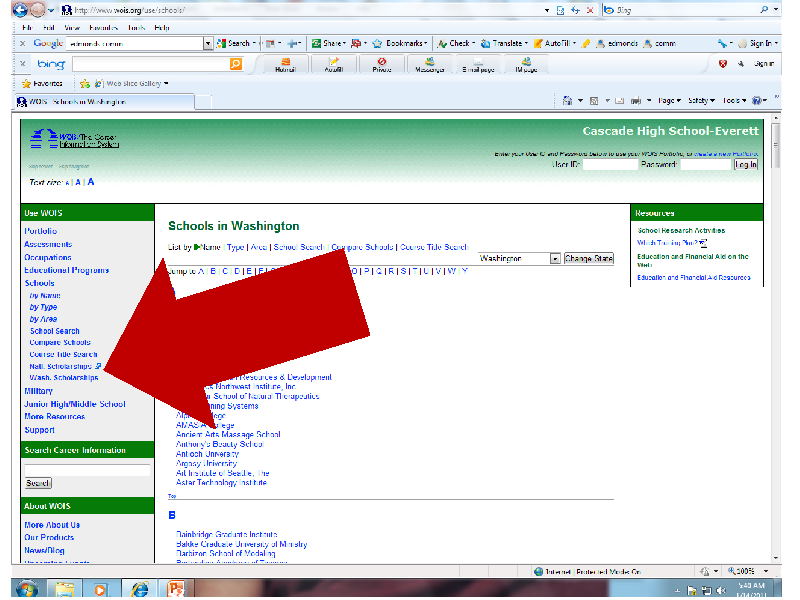Click the Add to Favorites bar icon

tap(85, 83)
